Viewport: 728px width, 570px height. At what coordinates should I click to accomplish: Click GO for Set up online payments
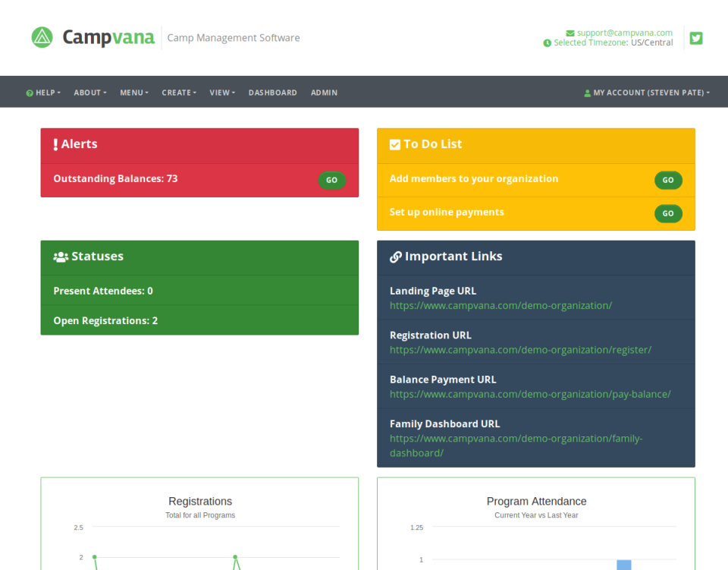coord(668,214)
